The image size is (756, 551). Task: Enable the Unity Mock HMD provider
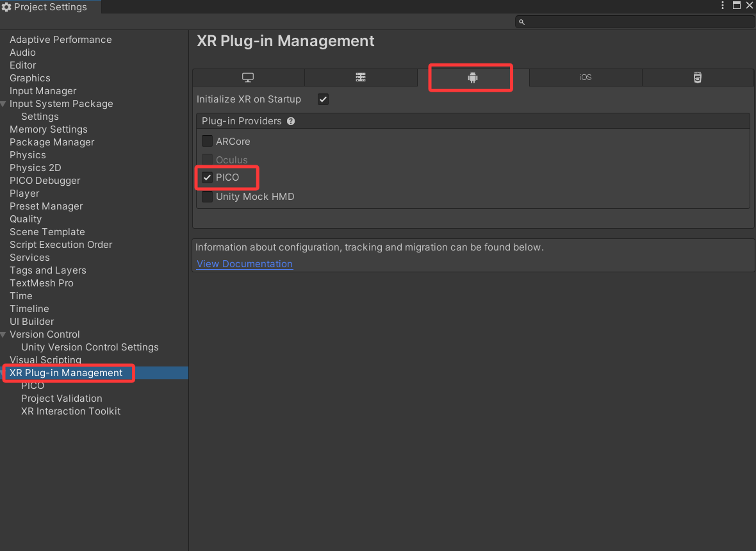click(208, 197)
